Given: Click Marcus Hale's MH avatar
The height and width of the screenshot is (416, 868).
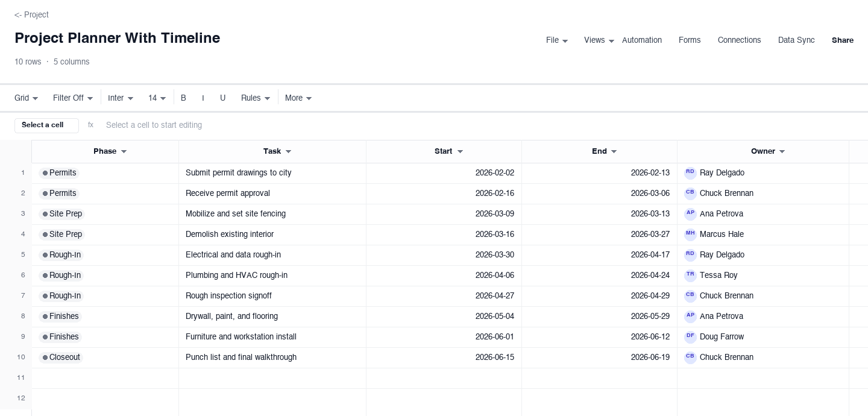Looking at the screenshot, I should point(690,234).
